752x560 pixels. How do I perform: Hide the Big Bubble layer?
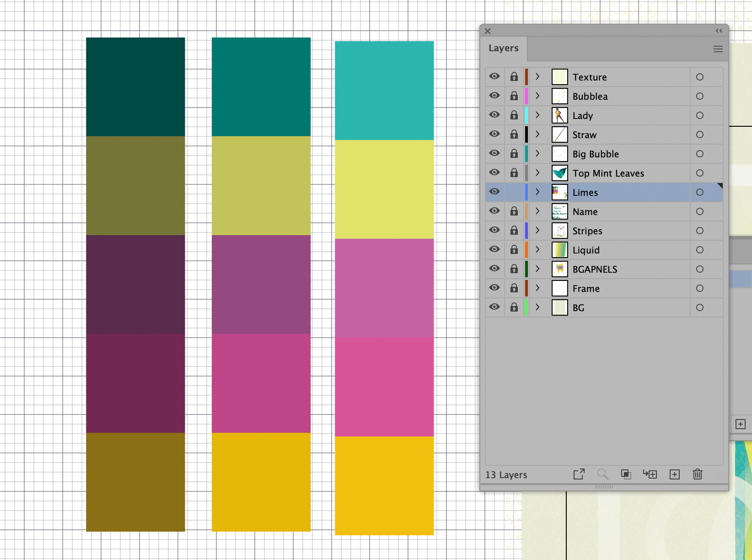[494, 153]
